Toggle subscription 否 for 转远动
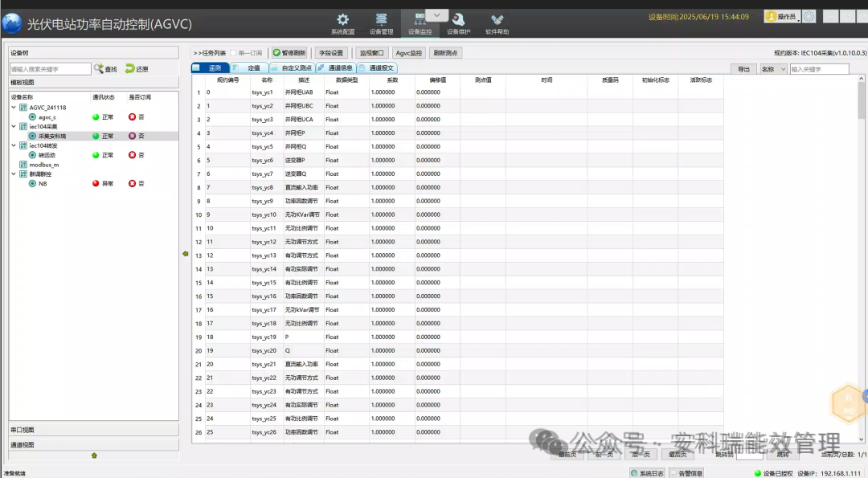868x478 pixels. coord(136,156)
